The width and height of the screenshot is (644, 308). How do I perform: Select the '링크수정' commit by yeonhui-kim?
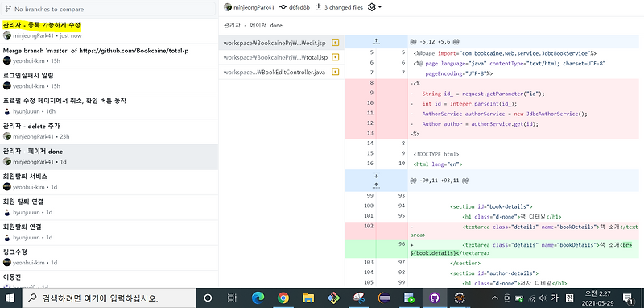pyautogui.click(x=109, y=257)
